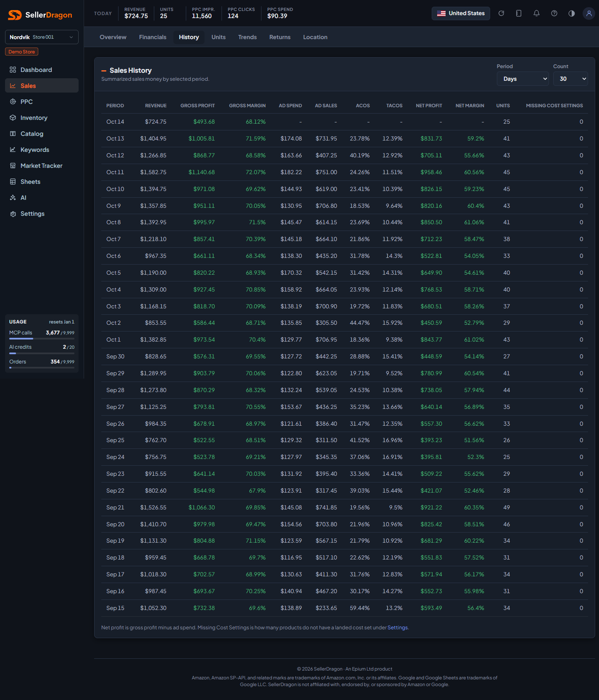Expand the Nordvik Store 001 selector

click(42, 37)
